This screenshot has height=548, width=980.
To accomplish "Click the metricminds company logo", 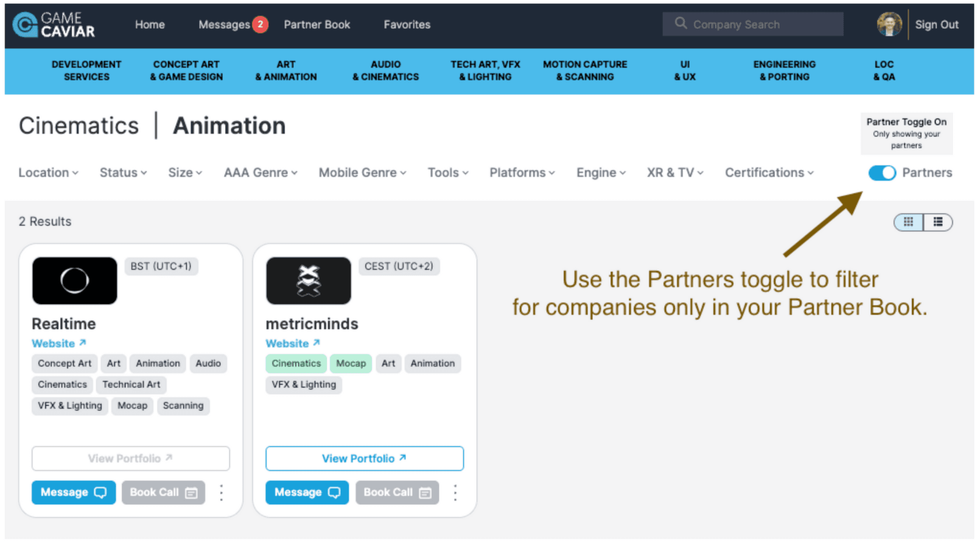I will 308,280.
